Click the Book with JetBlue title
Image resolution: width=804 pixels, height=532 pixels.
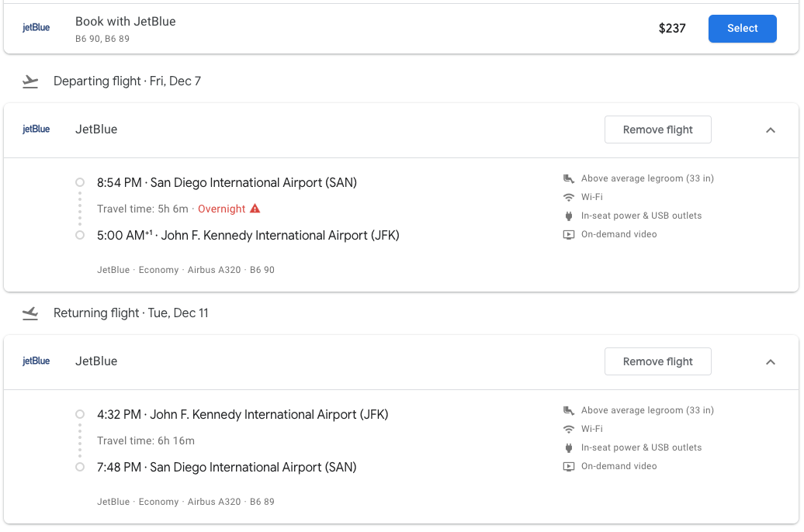(x=125, y=22)
